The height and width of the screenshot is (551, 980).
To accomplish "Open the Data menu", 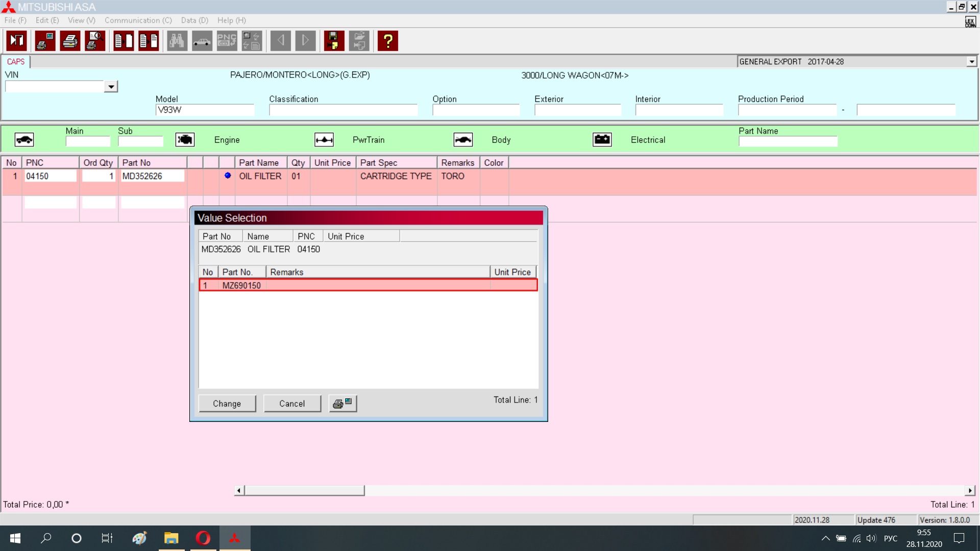I will (x=194, y=20).
